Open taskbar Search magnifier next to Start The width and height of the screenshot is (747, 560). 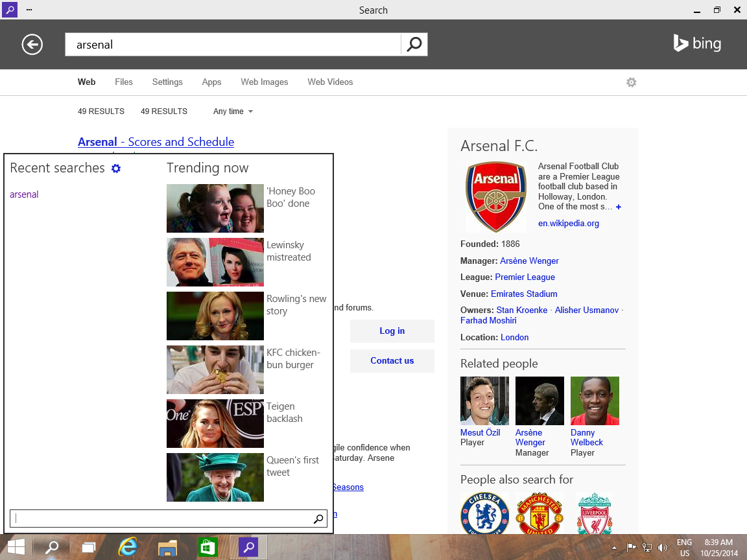(x=51, y=547)
